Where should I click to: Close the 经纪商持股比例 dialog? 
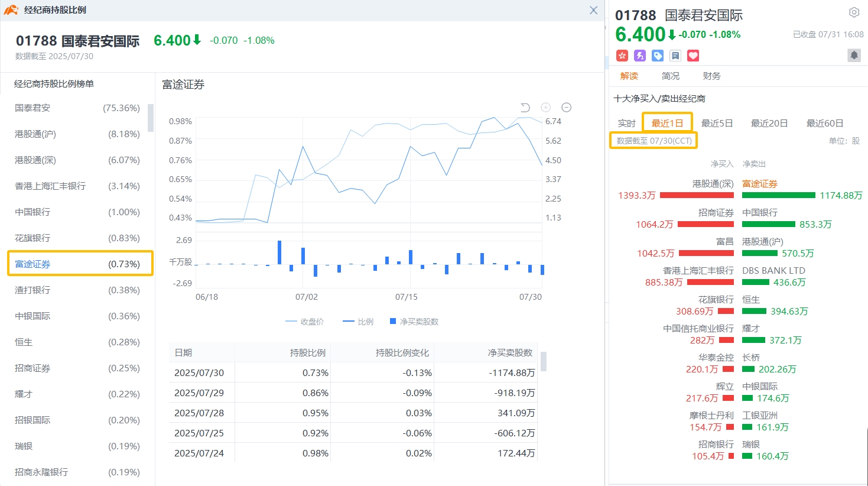pos(593,10)
